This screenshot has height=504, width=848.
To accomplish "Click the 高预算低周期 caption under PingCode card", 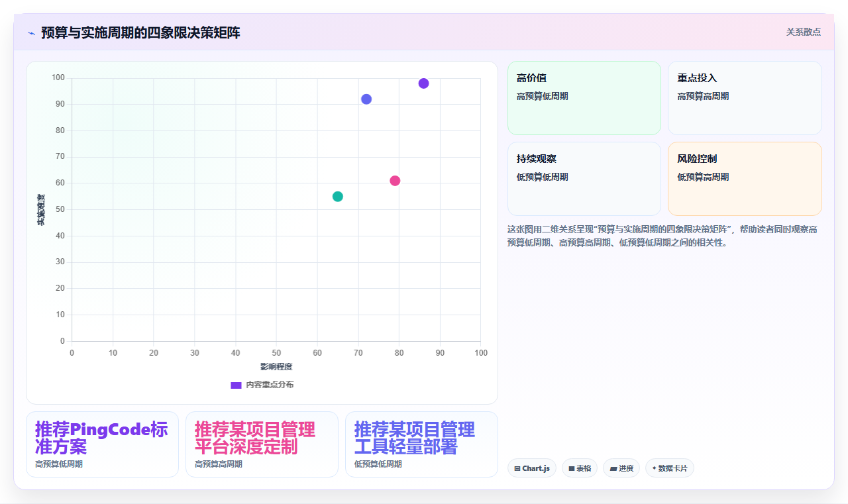I will [x=59, y=464].
